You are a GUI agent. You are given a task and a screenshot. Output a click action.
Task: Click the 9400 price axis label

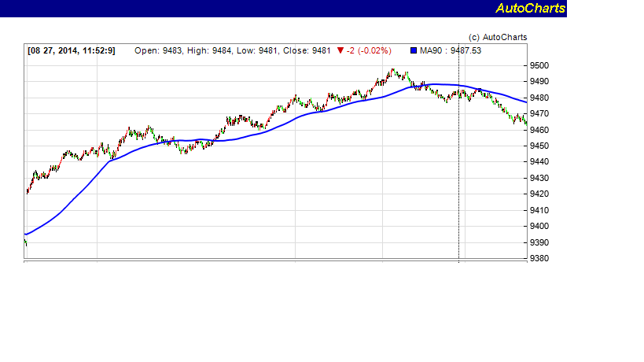pos(539,226)
